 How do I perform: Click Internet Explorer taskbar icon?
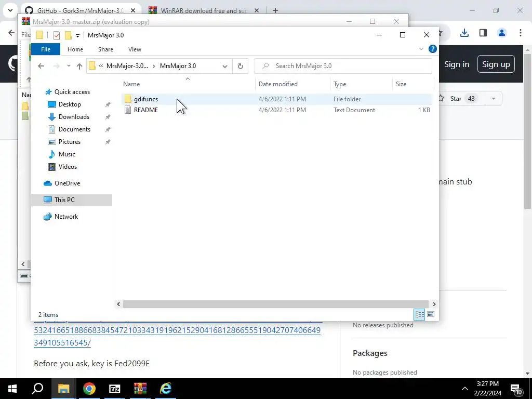point(166,389)
